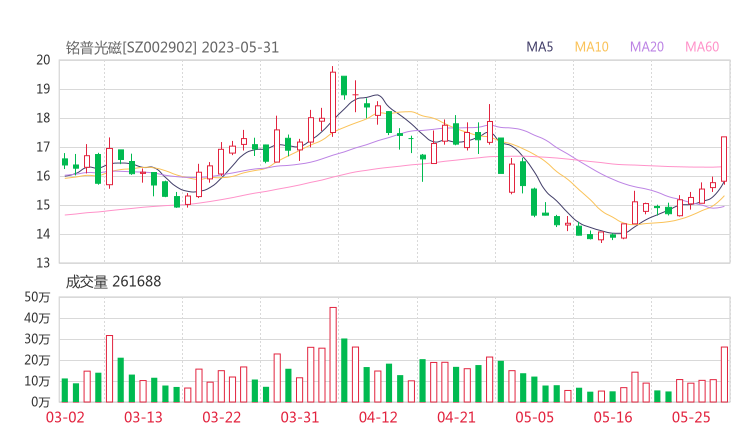Click the final red volume bar on the right

click(724, 374)
